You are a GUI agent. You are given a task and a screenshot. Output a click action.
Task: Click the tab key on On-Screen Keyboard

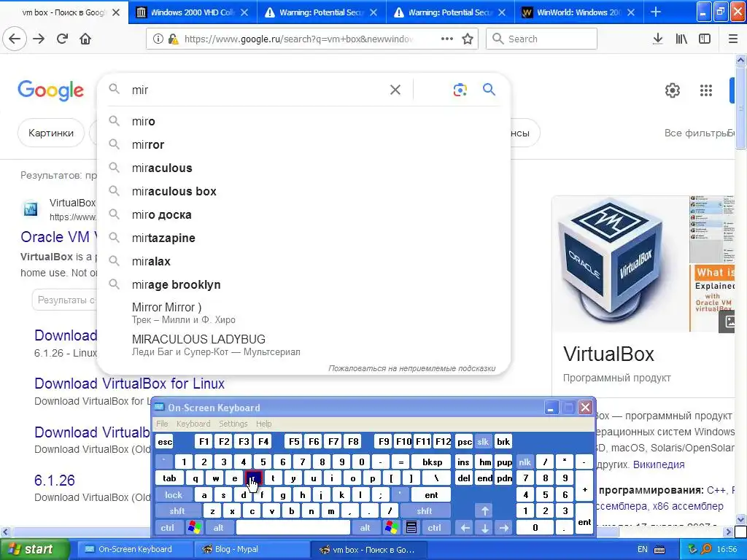[169, 478]
